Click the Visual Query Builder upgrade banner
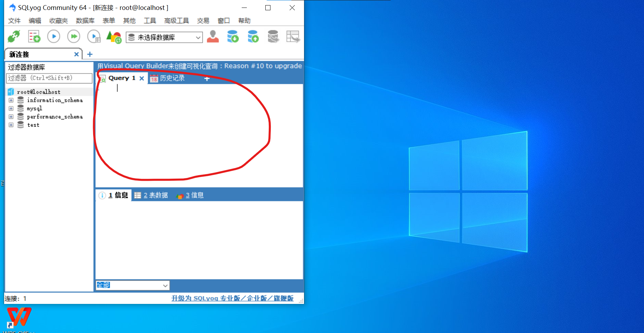Image resolution: width=644 pixels, height=333 pixels. pos(199,66)
